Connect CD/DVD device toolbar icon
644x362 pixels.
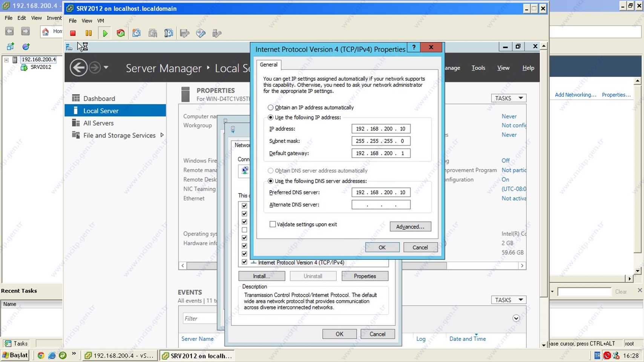point(201,33)
